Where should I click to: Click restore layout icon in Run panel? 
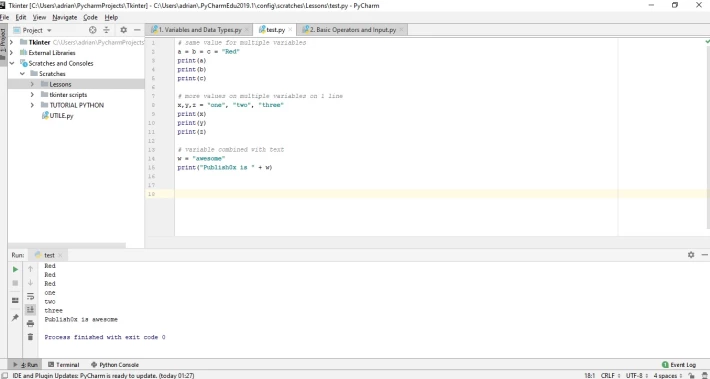pyautogui.click(x=15, y=300)
